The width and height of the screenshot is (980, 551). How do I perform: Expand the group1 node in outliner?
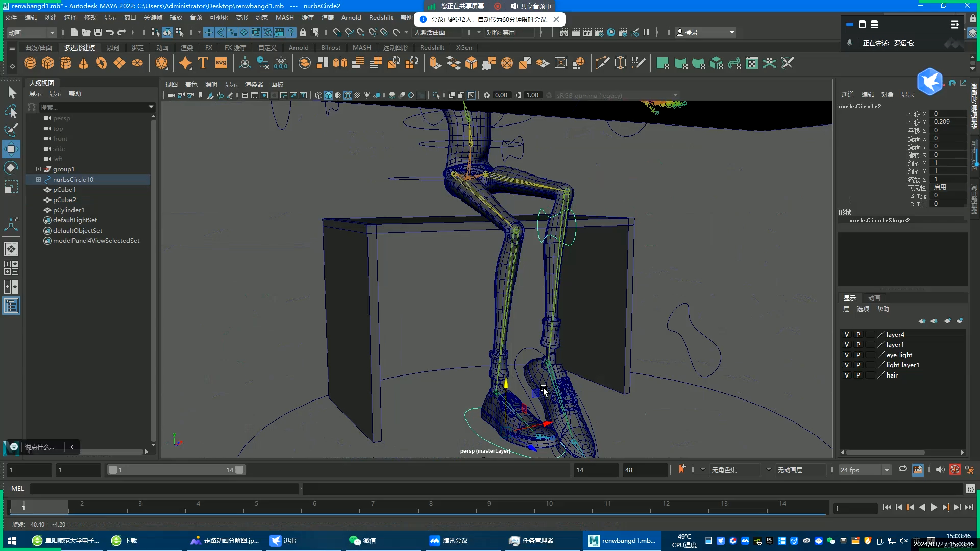38,169
